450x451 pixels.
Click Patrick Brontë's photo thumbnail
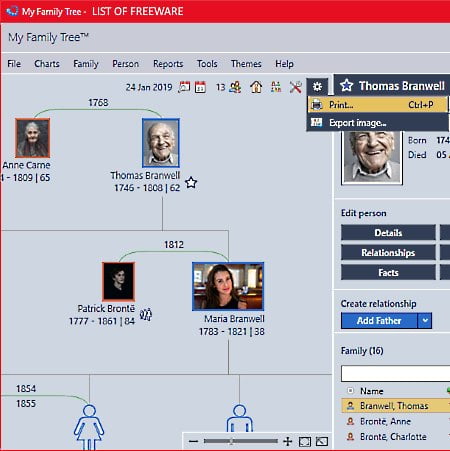tap(118, 281)
